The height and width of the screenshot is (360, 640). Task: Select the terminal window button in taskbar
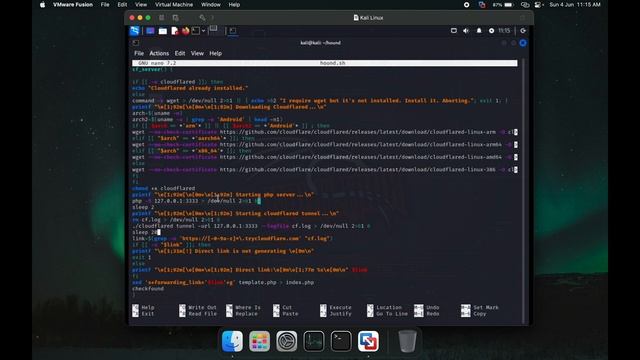pos(233,31)
